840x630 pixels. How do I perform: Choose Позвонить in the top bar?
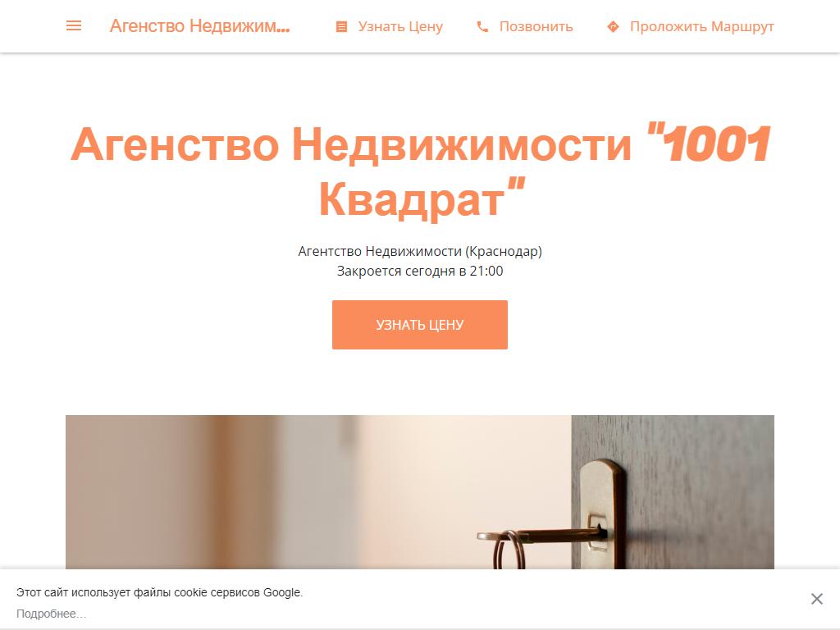point(536,27)
